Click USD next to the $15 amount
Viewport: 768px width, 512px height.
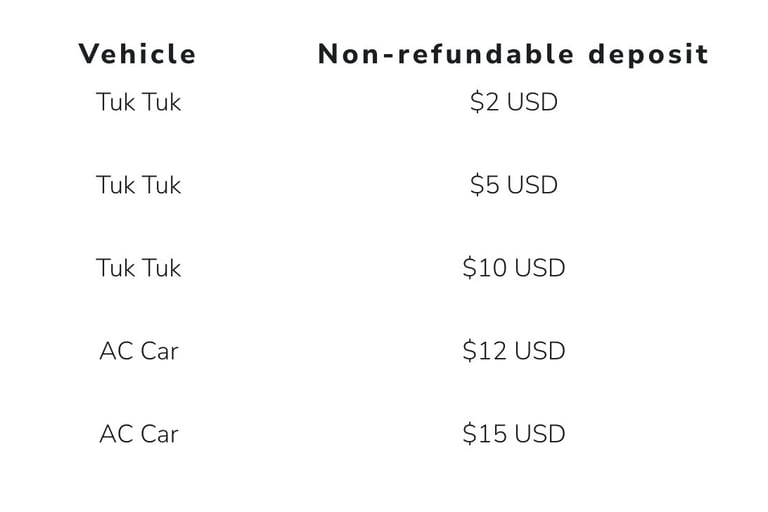point(539,434)
